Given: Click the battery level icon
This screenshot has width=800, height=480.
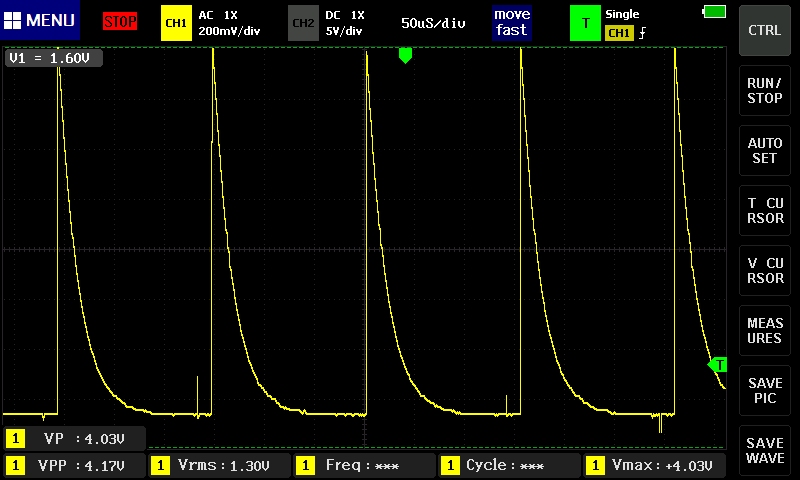Looking at the screenshot, I should coord(715,11).
